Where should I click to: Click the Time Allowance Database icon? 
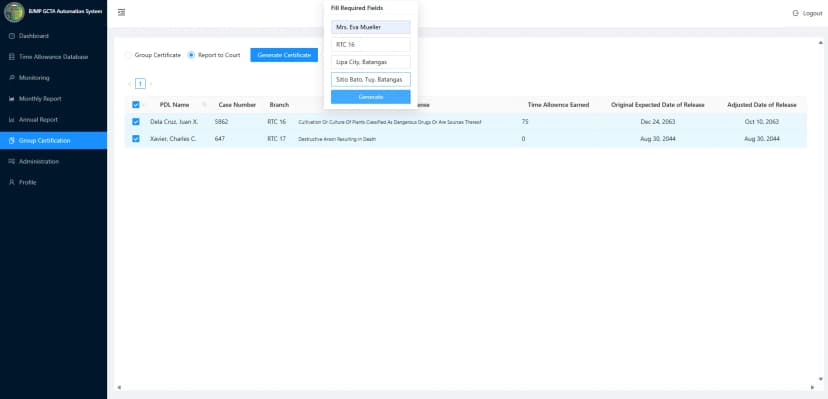12,57
